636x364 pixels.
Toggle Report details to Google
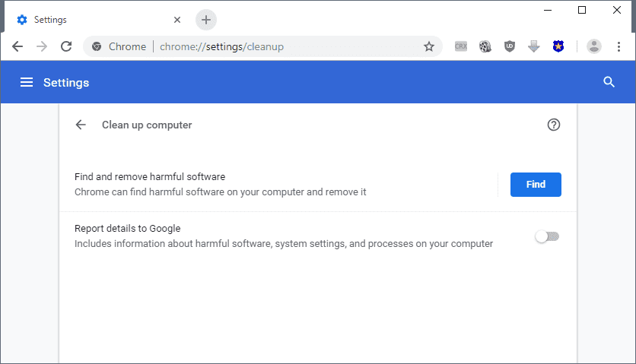[x=547, y=236]
